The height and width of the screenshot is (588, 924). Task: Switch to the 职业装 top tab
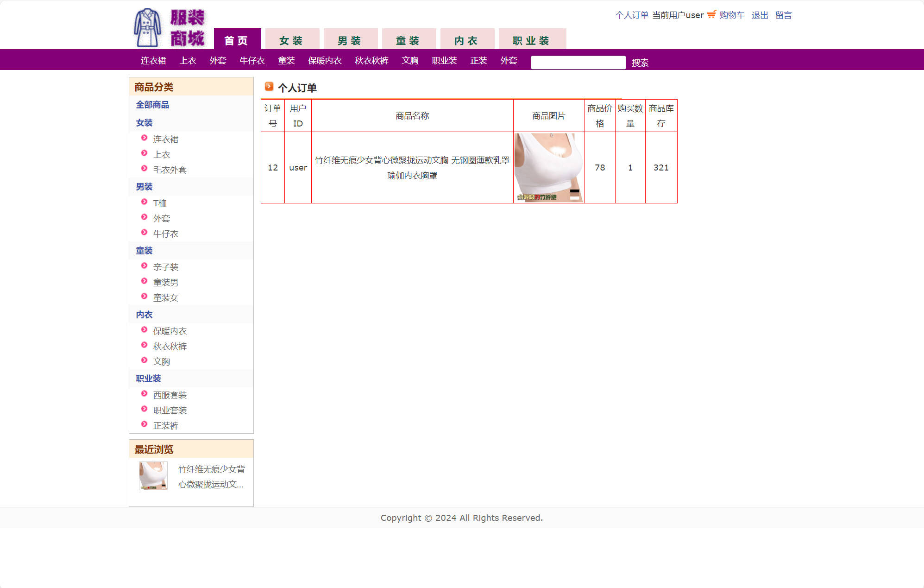tap(531, 40)
